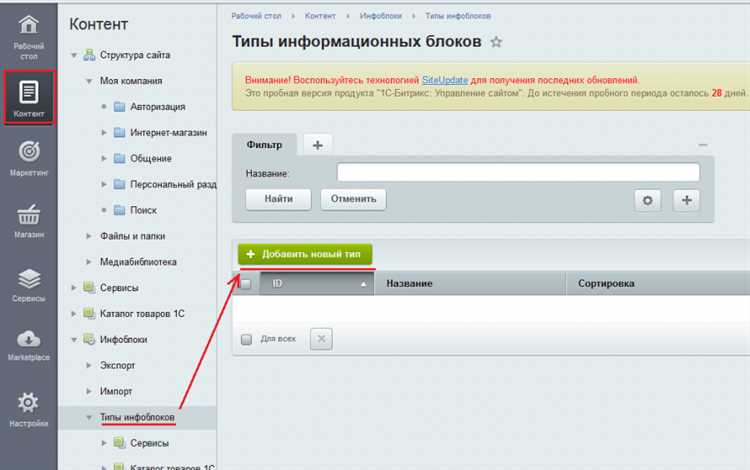This screenshot has width=750, height=470.
Task: Click the Инфоблоки tree icon
Action: tap(89, 339)
